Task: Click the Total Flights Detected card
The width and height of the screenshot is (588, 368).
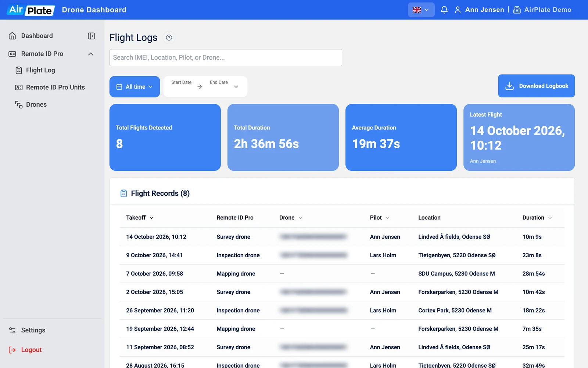Action: pyautogui.click(x=165, y=137)
